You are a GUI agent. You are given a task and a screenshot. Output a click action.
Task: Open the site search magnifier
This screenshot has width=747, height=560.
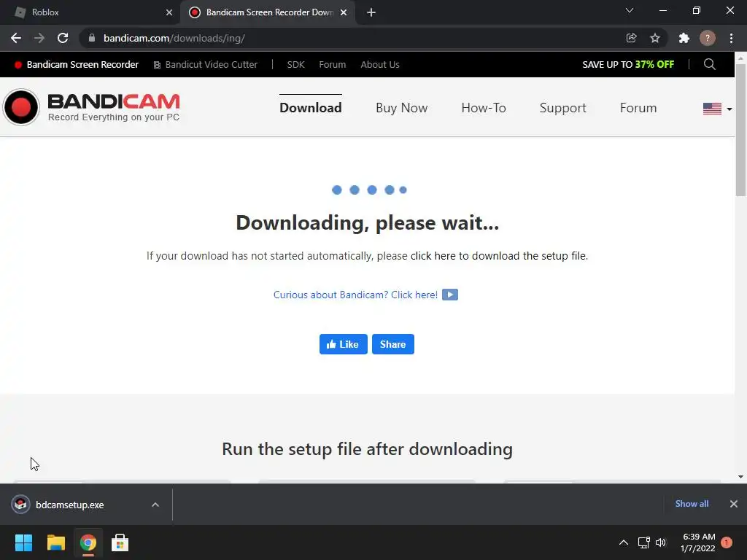coord(709,64)
